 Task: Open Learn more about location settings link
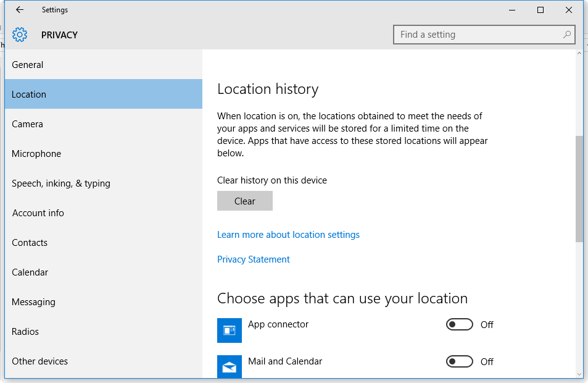pyautogui.click(x=288, y=235)
